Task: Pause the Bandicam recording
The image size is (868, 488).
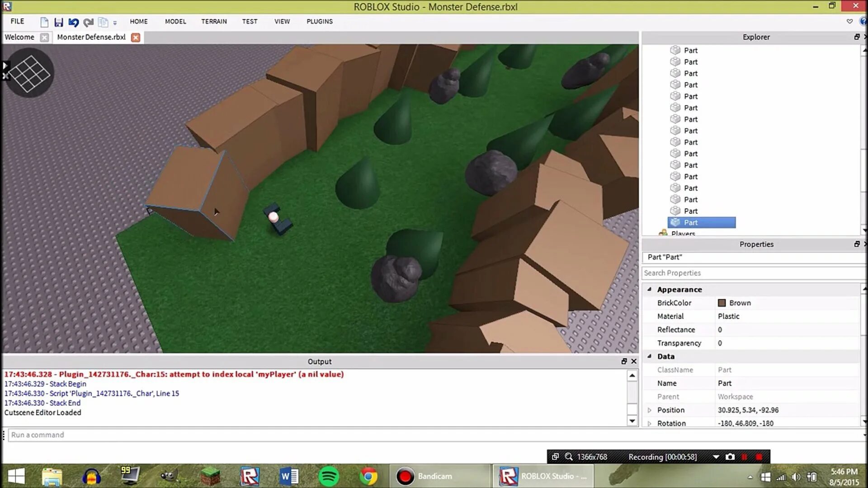Action: (745, 457)
